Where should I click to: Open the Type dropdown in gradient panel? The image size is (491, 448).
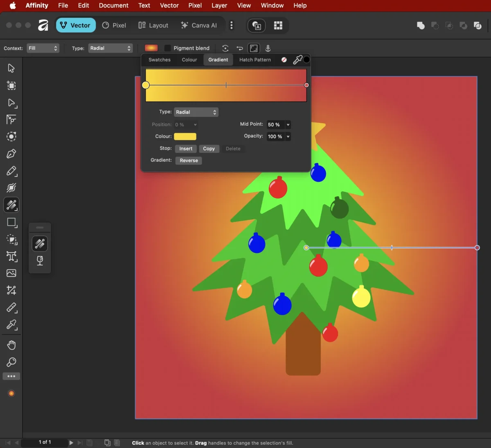(196, 112)
